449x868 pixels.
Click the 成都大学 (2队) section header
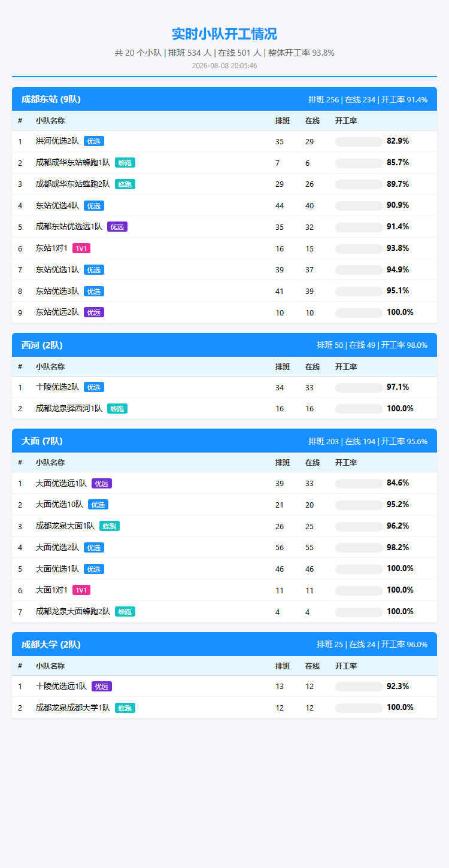tap(224, 645)
